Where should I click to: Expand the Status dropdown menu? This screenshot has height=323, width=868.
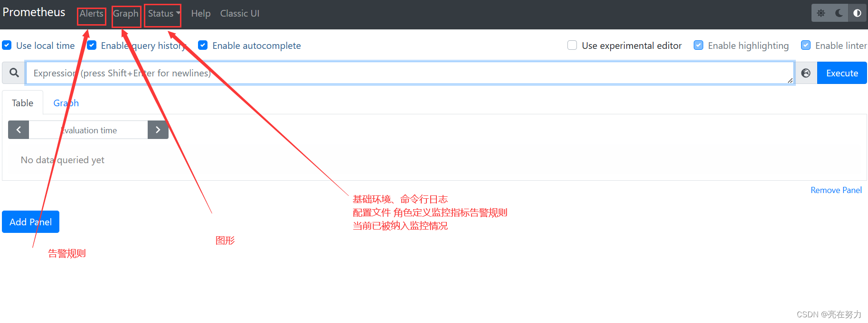[164, 13]
